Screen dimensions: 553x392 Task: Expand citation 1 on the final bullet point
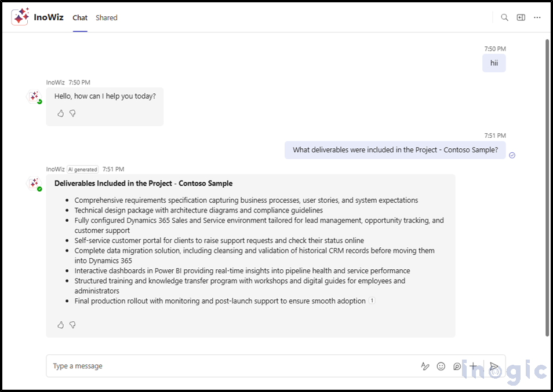pos(372,301)
